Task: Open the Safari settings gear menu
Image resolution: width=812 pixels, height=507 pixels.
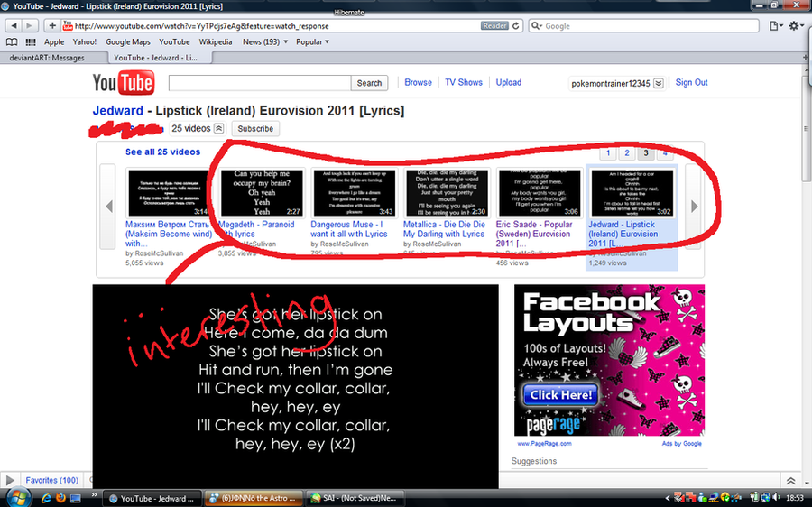Action: tap(796, 26)
